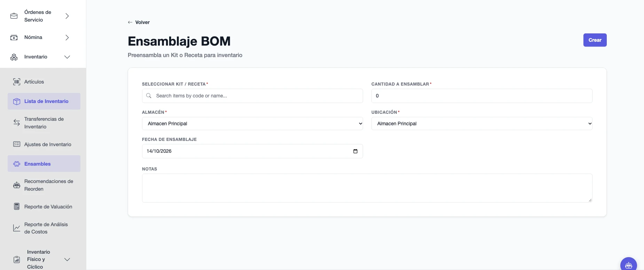Click the search magnifier icon in kit field
The image size is (644, 270).
pyautogui.click(x=149, y=96)
